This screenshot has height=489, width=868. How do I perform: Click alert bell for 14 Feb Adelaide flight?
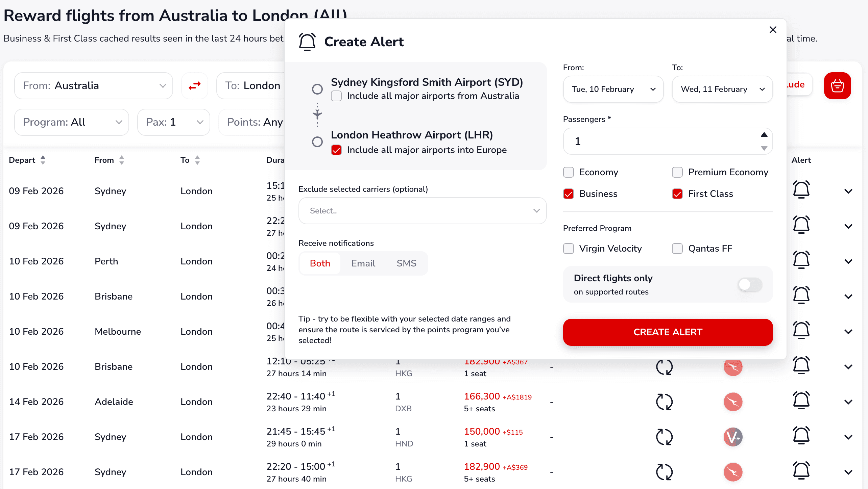point(801,401)
